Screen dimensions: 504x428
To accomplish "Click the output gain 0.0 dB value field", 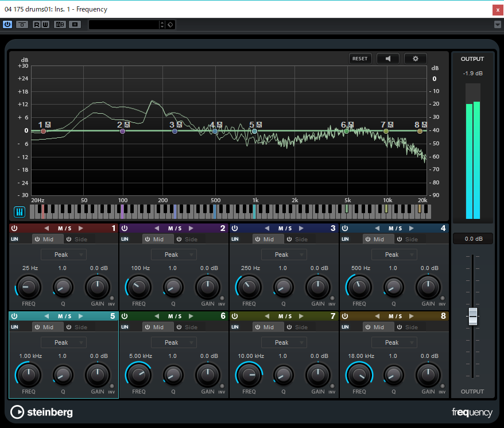I will coord(473,239).
